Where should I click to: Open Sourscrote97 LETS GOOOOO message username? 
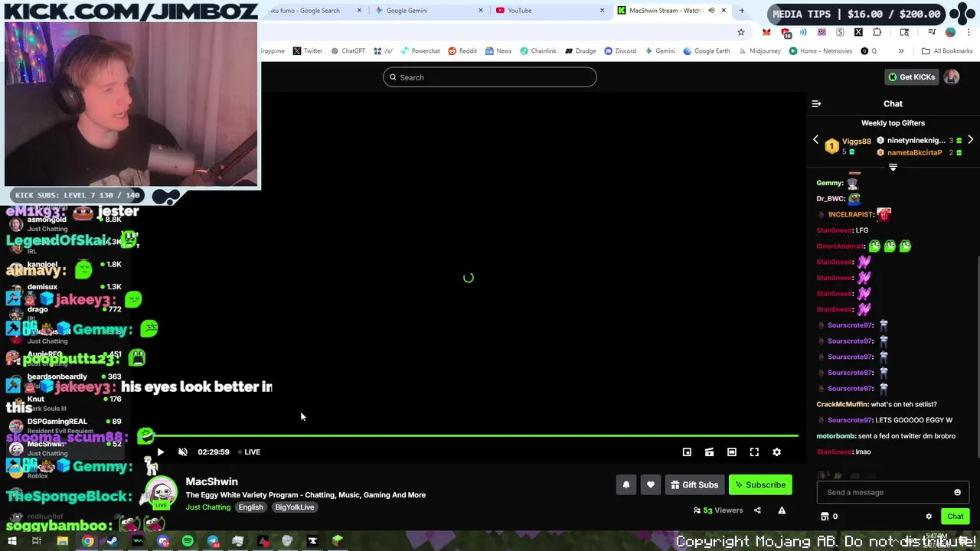pos(850,420)
